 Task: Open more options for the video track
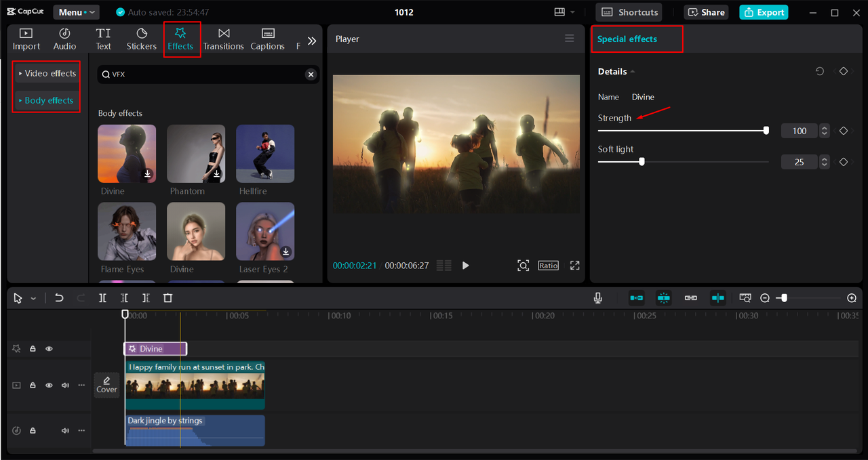(81, 385)
